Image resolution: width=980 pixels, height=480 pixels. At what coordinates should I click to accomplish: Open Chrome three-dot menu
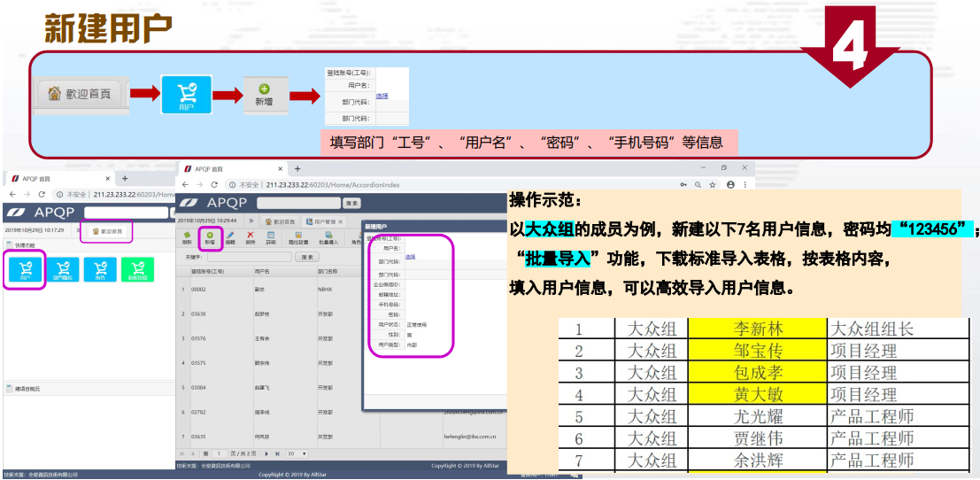[x=745, y=185]
